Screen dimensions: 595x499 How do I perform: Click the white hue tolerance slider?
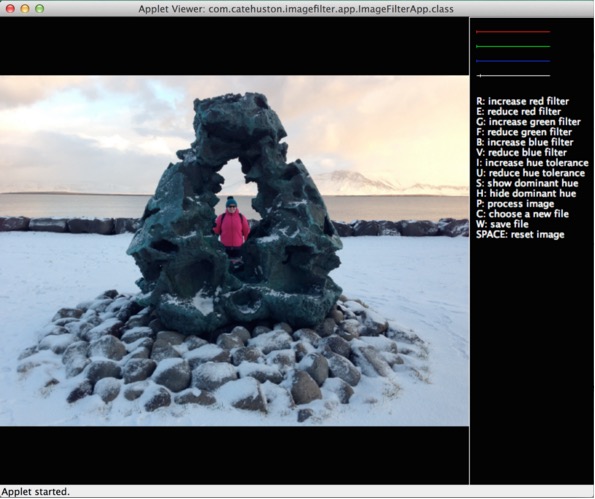point(513,76)
